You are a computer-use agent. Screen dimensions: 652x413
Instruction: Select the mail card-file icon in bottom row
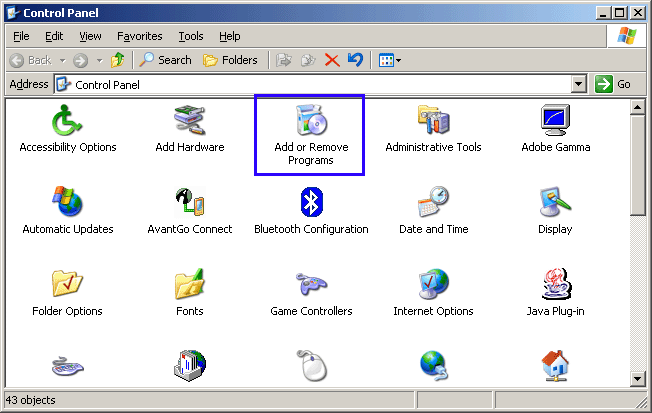[x=190, y=366]
